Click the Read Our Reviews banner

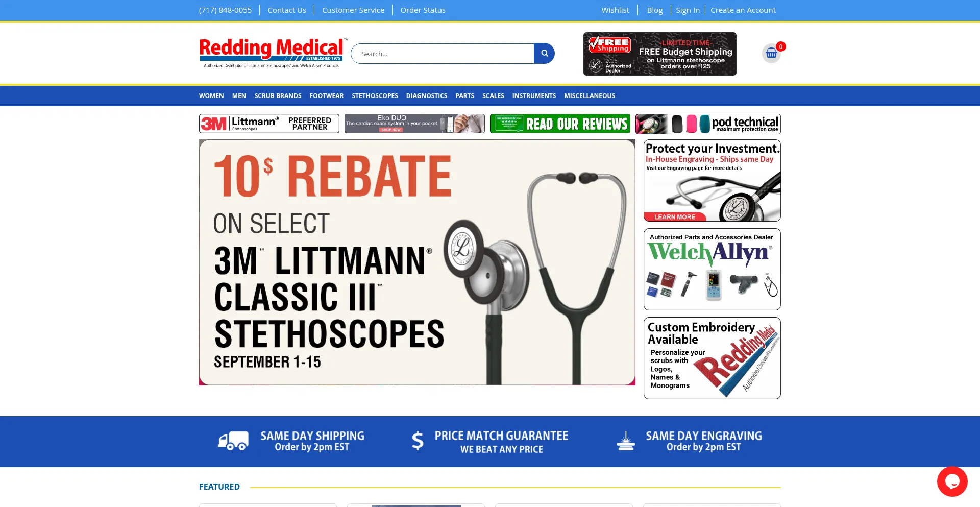[x=560, y=124]
